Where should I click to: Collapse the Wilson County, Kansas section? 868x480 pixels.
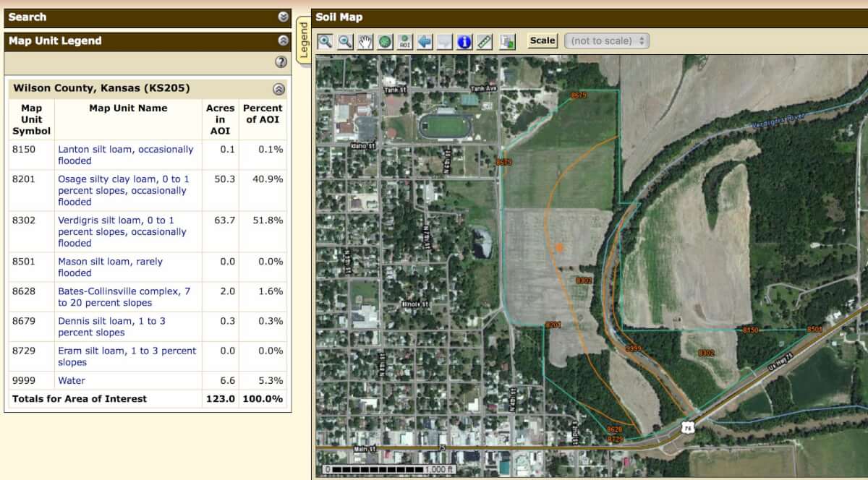(278, 89)
